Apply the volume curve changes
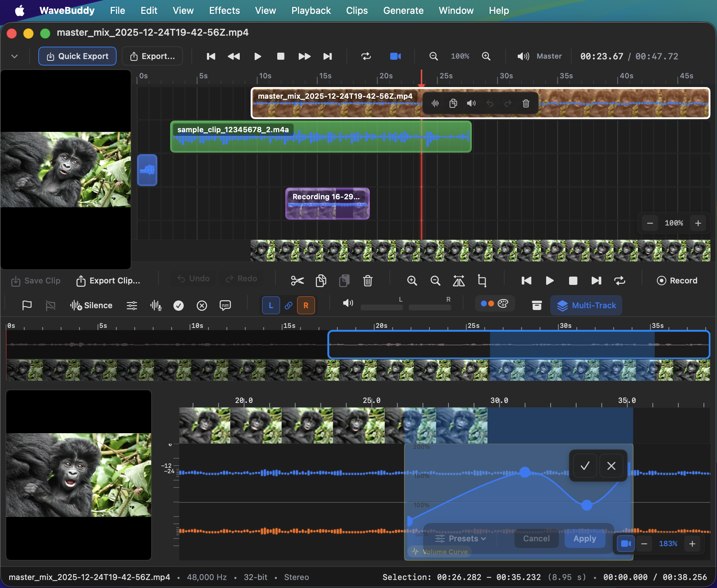The width and height of the screenshot is (717, 588). point(584,538)
